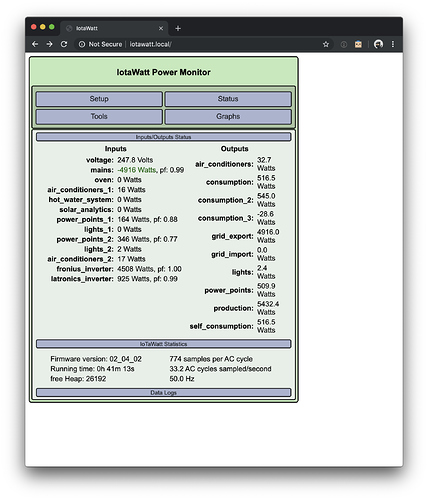The width and height of the screenshot is (428, 500).
Task: Click the yellow window minimize button
Action: 43,27
